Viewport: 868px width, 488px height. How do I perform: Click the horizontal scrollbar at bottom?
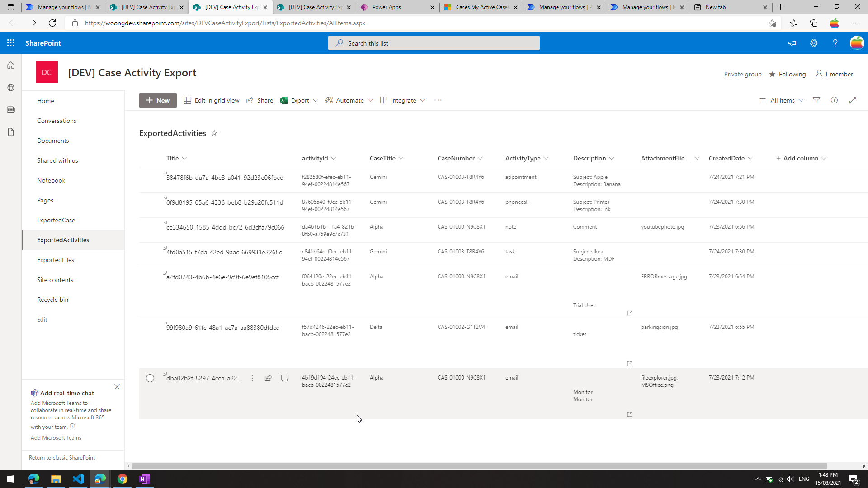coord(479,466)
